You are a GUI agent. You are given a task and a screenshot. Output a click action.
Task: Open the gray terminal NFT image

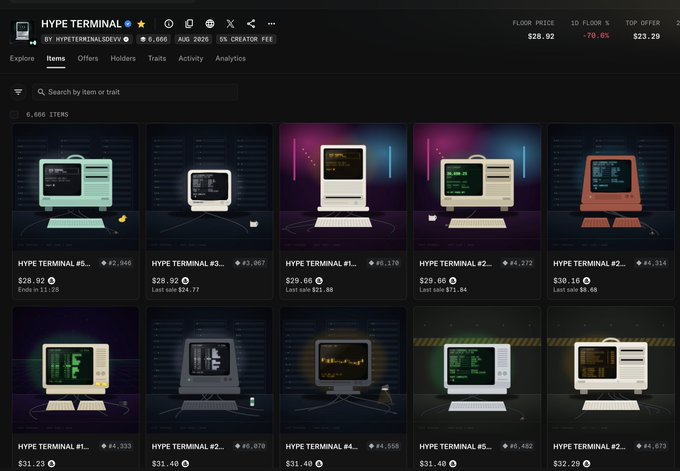210,370
